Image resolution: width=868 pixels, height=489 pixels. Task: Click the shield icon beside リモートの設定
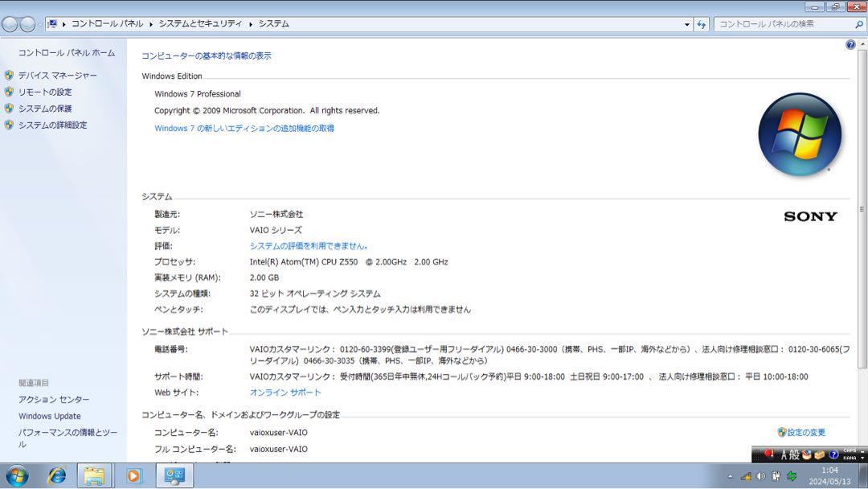9,92
